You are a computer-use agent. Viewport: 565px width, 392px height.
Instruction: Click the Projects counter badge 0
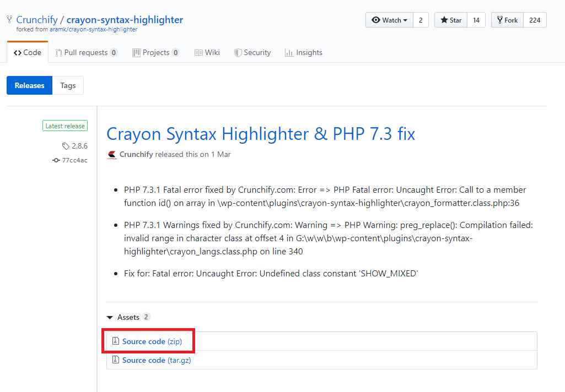pyautogui.click(x=175, y=52)
